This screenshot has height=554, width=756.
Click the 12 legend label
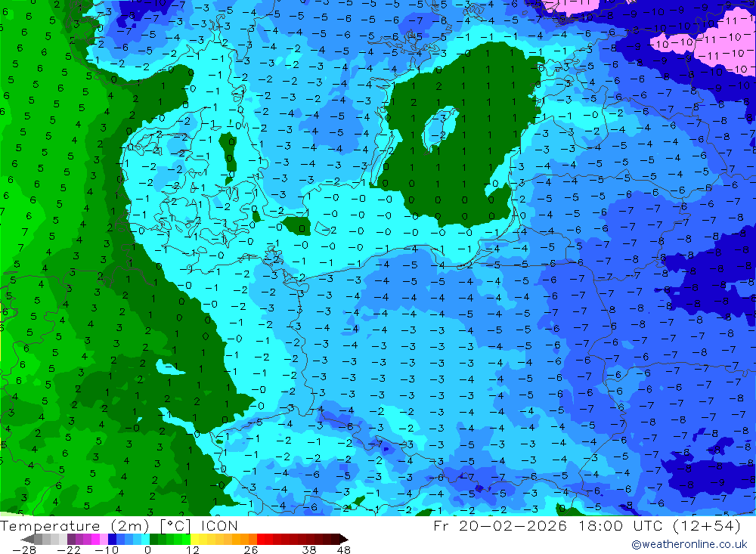pyautogui.click(x=193, y=549)
